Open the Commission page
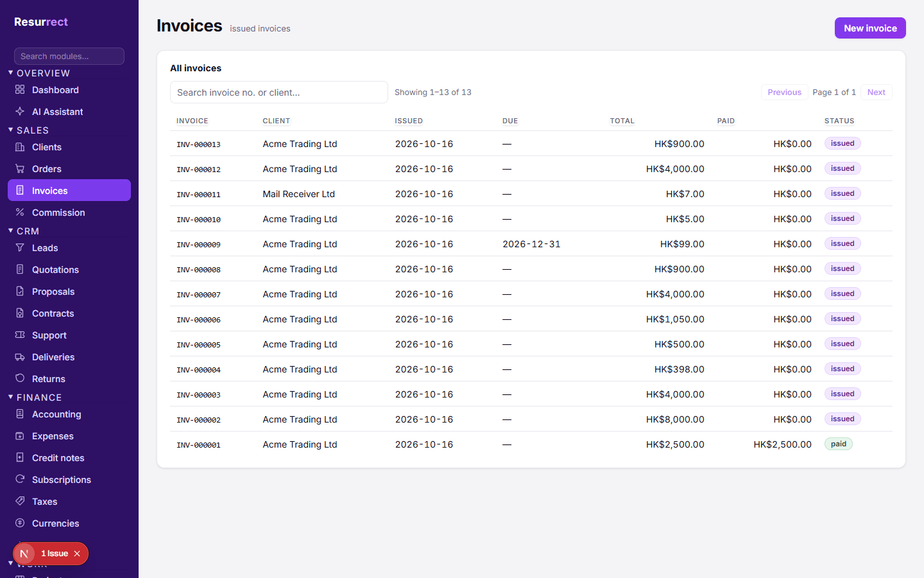 (69, 213)
